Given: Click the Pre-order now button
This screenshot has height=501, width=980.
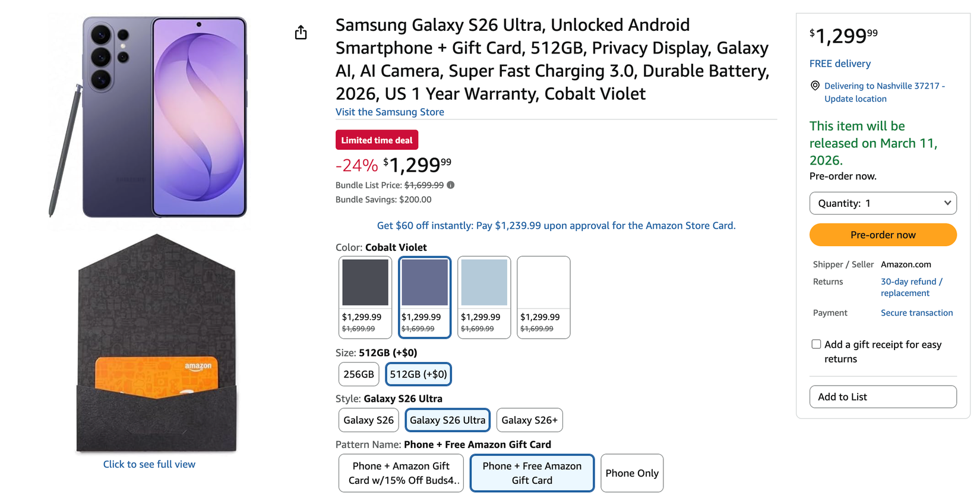Looking at the screenshot, I should coord(883,234).
